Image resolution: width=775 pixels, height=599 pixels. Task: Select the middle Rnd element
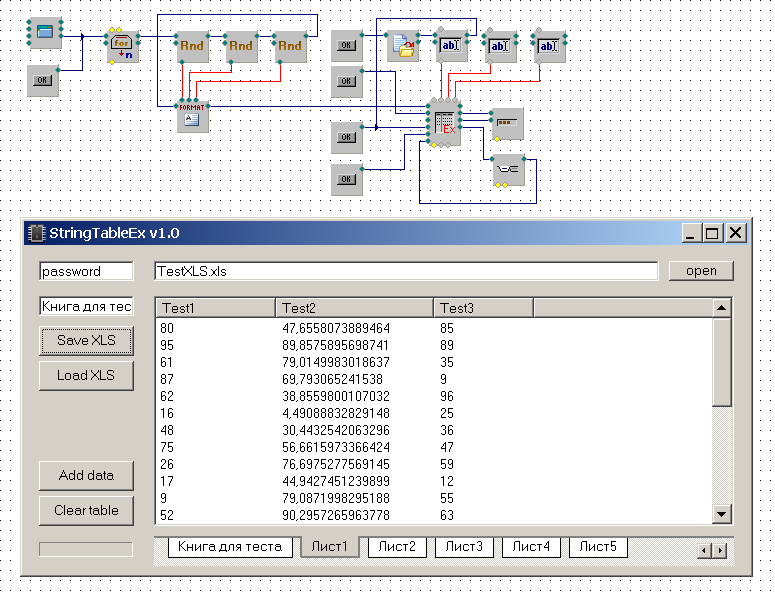click(241, 46)
